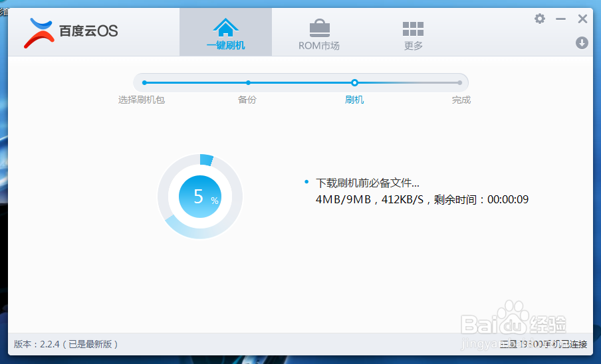Open the 一键刷机 home tab

coord(225,33)
